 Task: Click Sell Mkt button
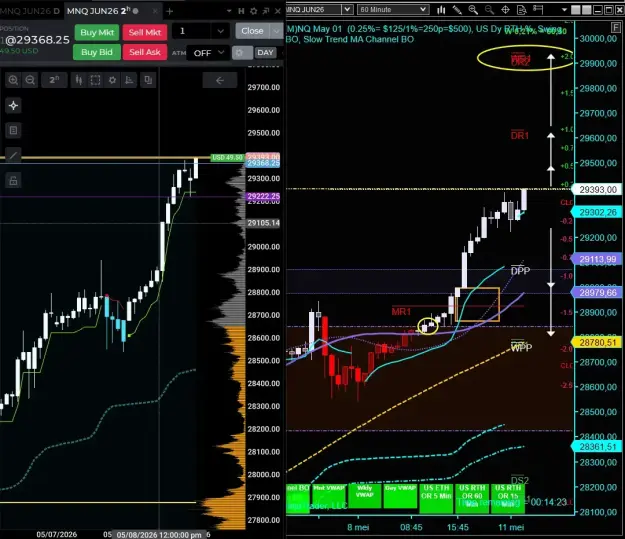coord(145,32)
